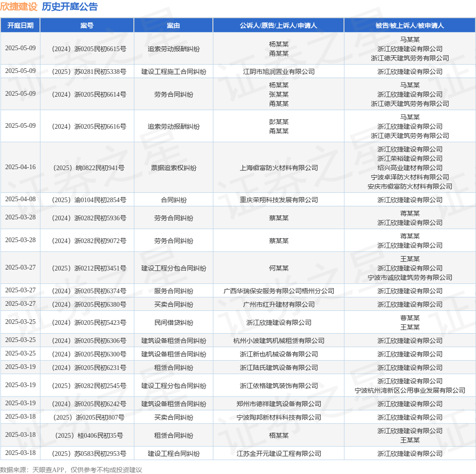Click case number (2025)渝0104民初2854号

click(89, 200)
